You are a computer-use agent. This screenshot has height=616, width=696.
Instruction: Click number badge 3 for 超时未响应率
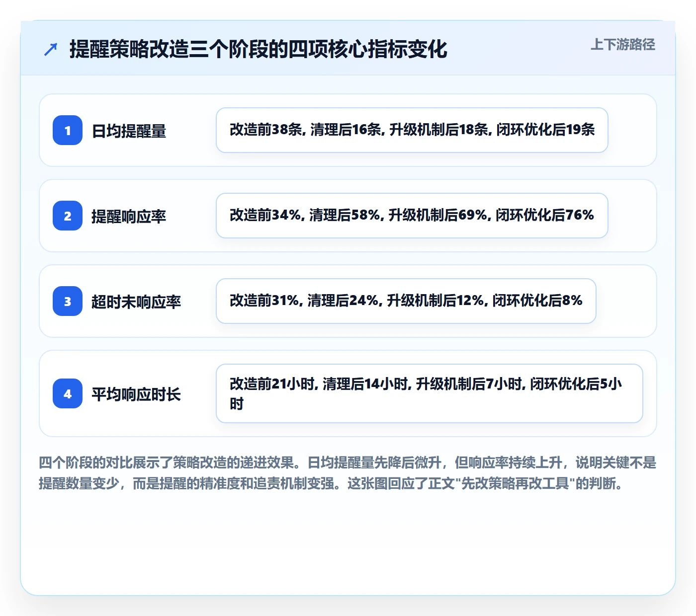point(68,301)
